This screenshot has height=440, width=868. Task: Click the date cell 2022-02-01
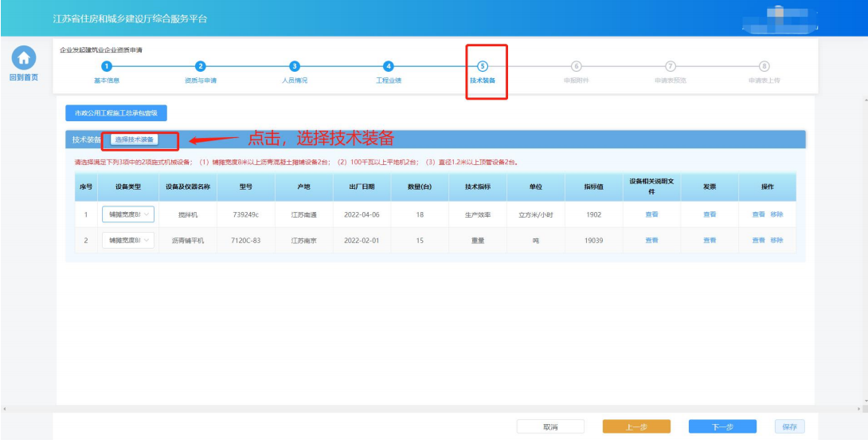pyautogui.click(x=362, y=241)
